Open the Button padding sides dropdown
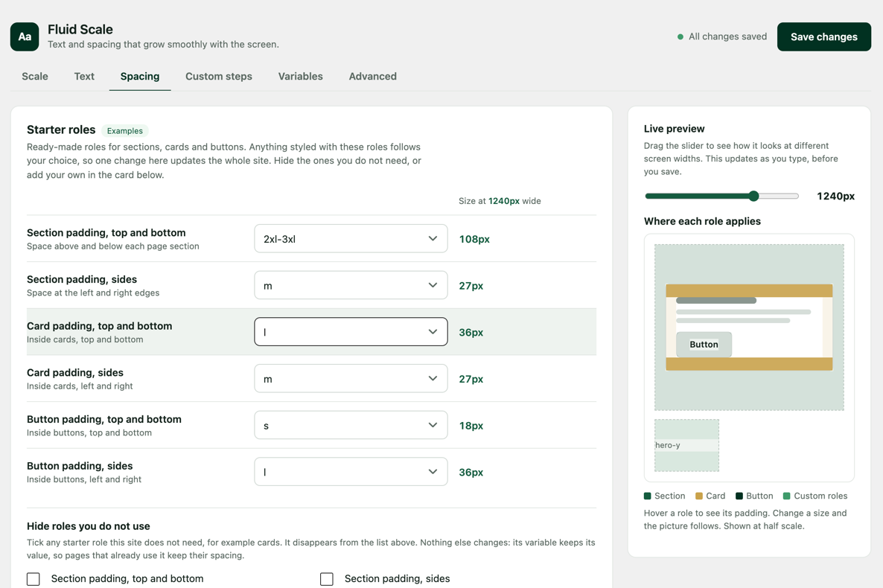This screenshot has width=883, height=588. pos(351,472)
